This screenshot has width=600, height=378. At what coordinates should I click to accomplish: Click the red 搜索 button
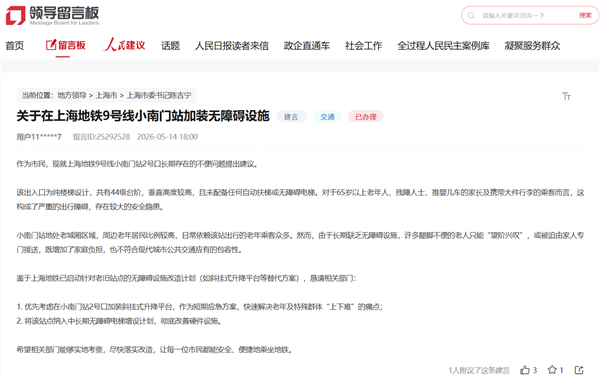tap(585, 15)
